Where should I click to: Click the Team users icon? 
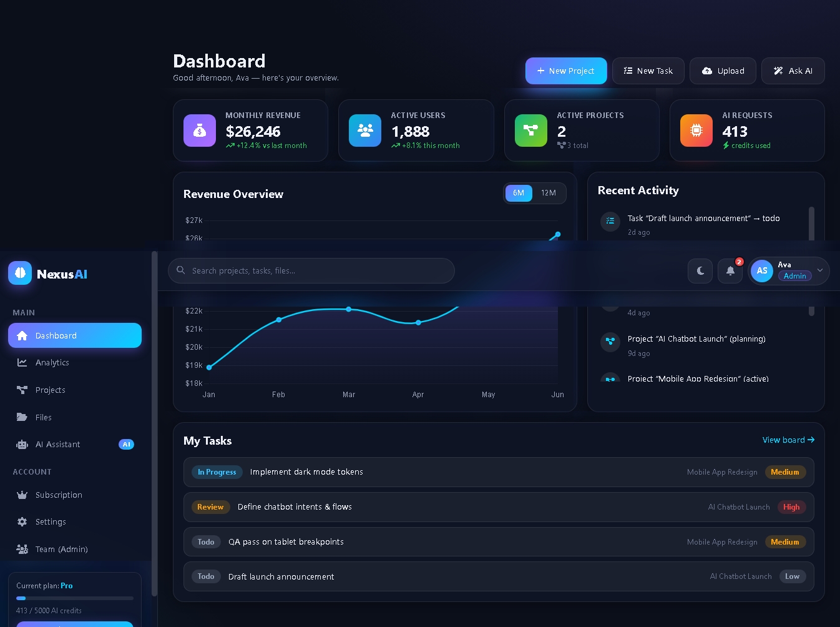pos(22,549)
